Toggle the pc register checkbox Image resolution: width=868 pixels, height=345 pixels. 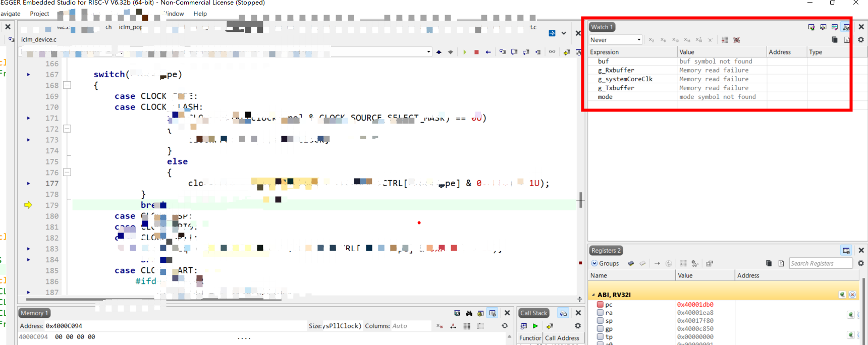[x=600, y=305]
